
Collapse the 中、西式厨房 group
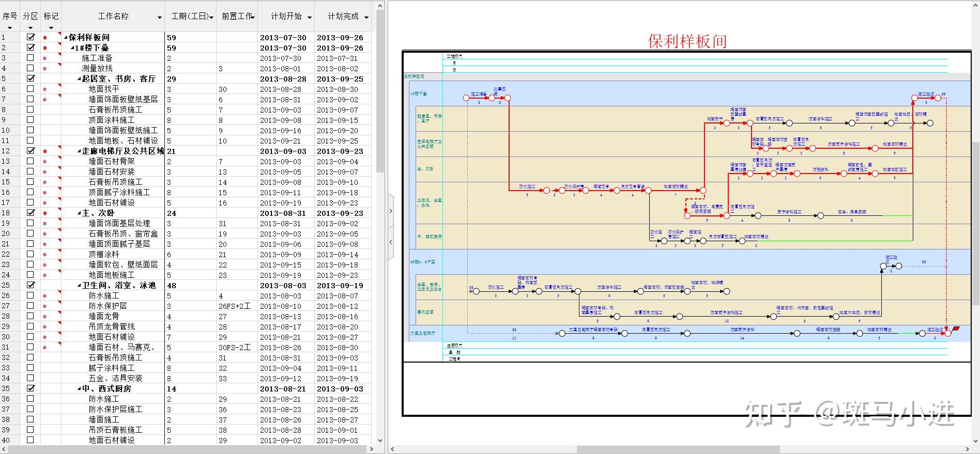79,389
